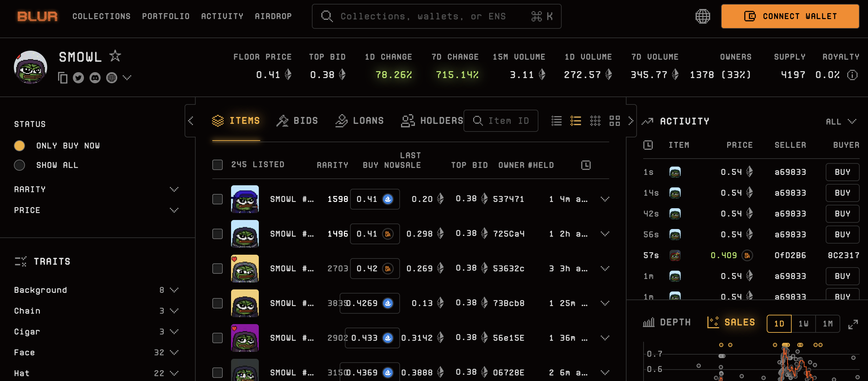
Task: Switch to large grid view icon
Action: pos(614,121)
